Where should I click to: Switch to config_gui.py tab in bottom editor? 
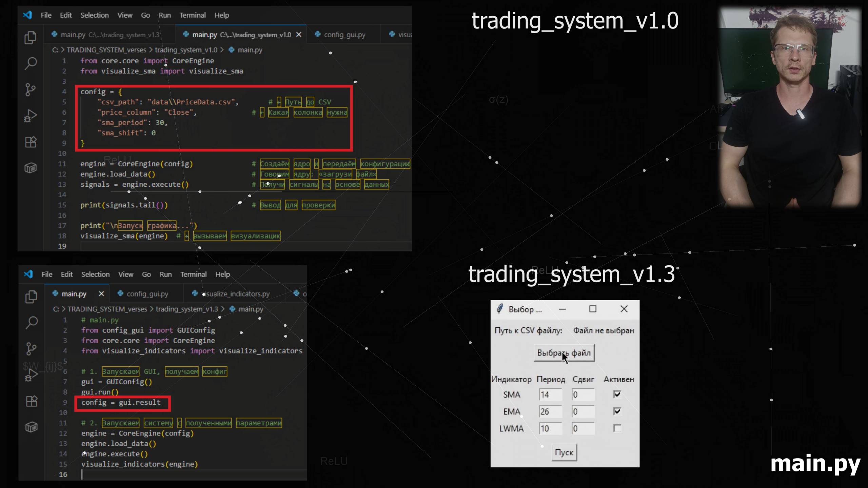pyautogui.click(x=147, y=294)
